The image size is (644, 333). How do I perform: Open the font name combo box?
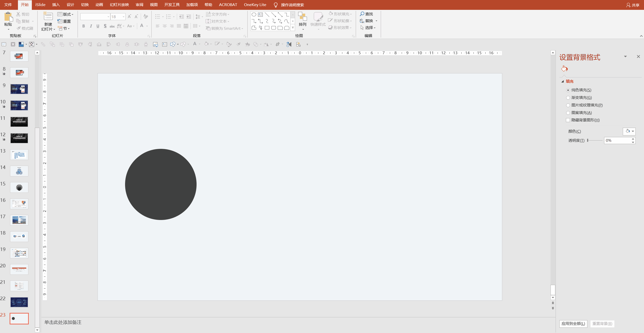(95, 17)
